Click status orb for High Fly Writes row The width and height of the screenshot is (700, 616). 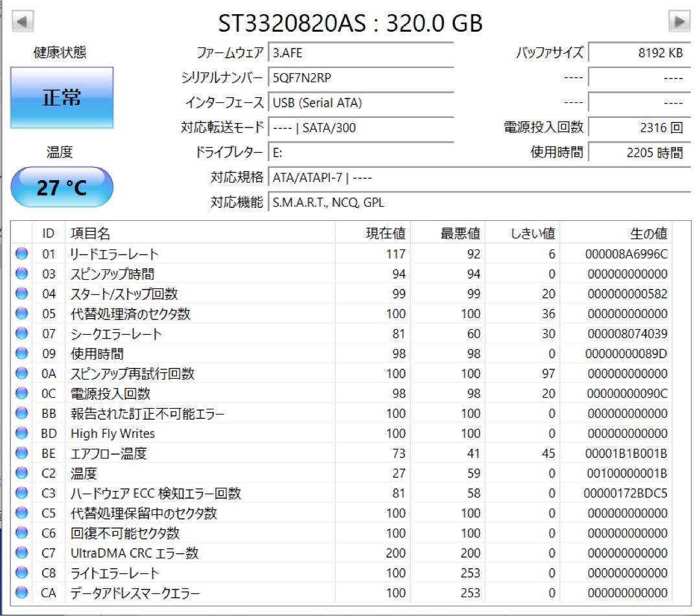coord(21,433)
